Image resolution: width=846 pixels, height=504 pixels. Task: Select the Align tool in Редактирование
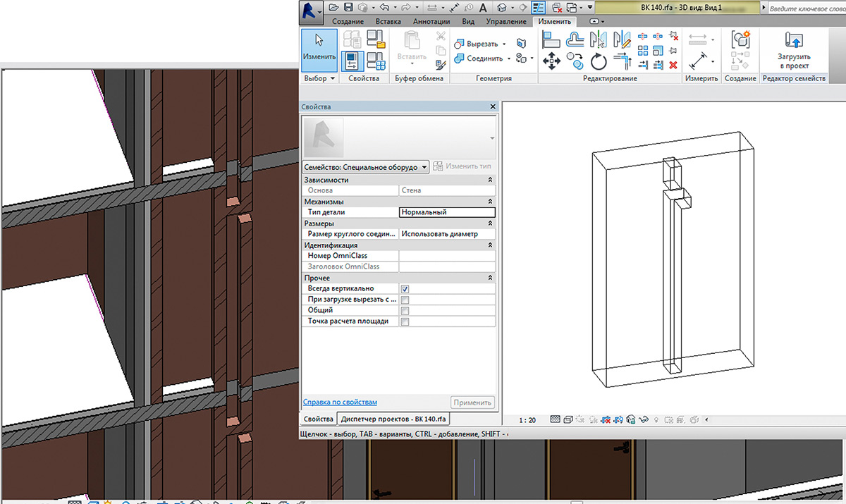pos(551,39)
